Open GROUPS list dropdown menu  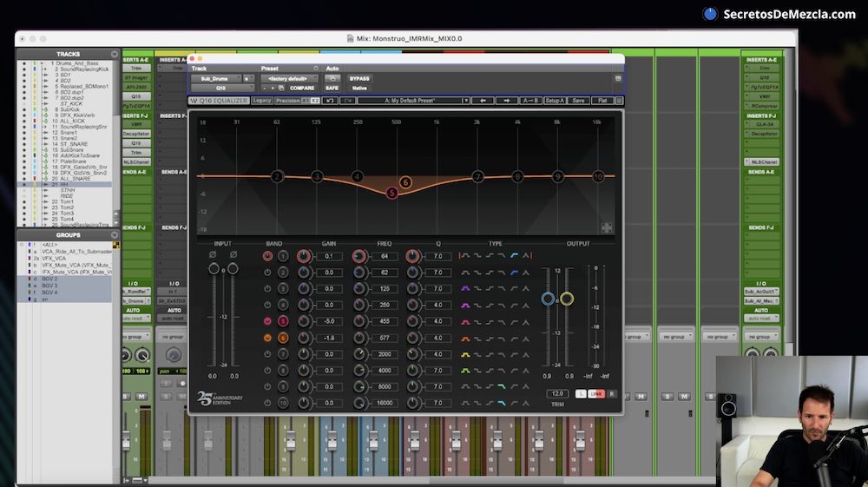tap(114, 235)
